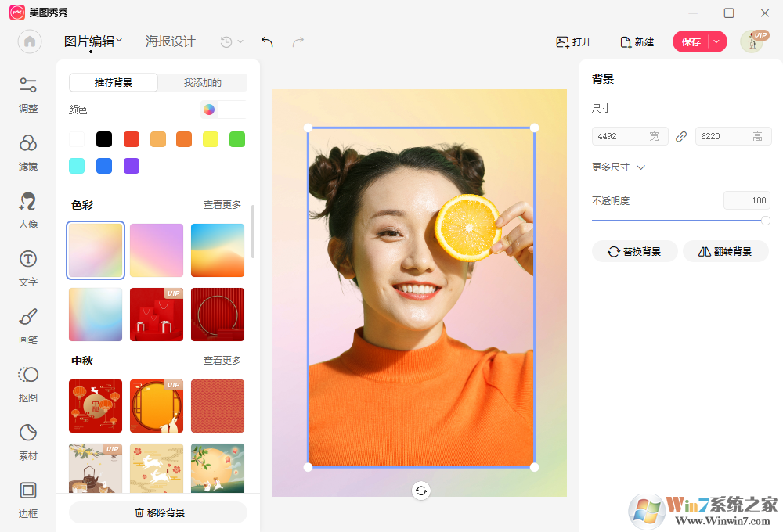Select the red pattern texture background
This screenshot has width=783, height=532.
(x=218, y=406)
